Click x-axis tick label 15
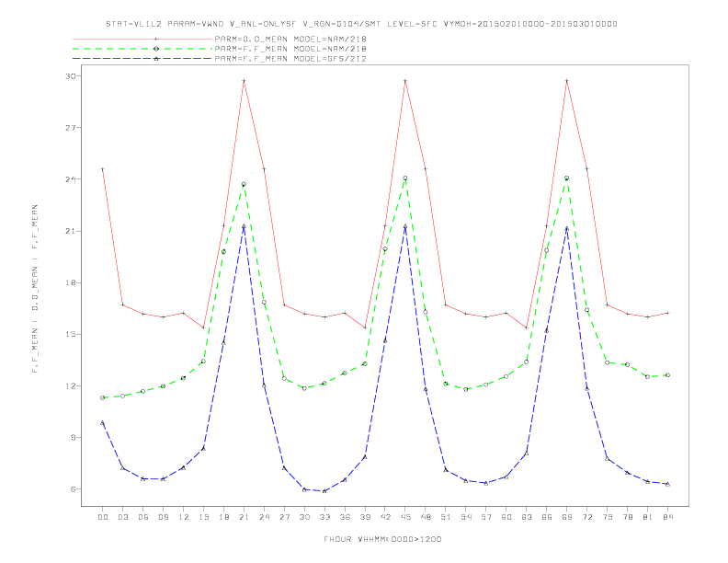Viewport: 728px width, 563px height. tap(203, 517)
